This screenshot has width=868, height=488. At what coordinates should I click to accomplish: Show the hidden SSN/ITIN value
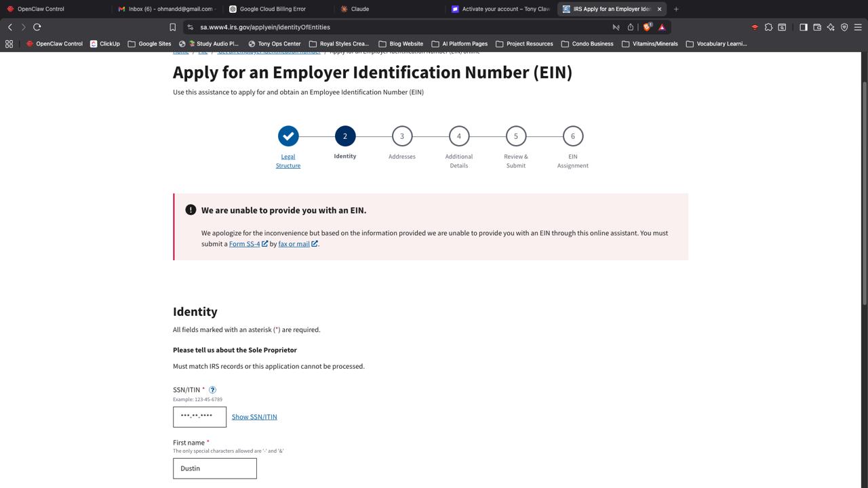(254, 417)
